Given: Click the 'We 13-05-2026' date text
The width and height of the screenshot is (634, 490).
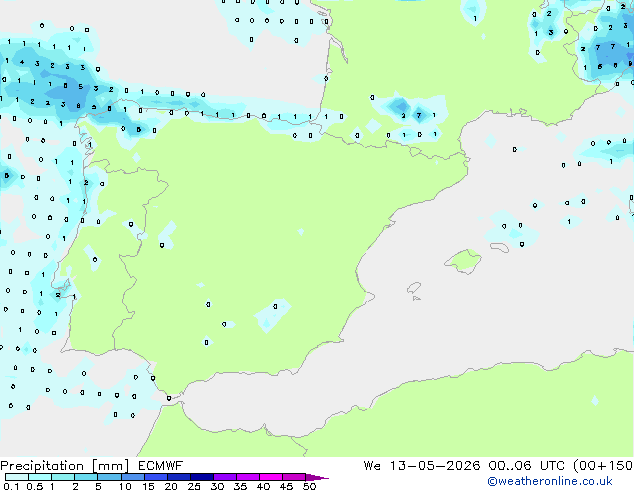Looking at the screenshot, I should point(422,466).
